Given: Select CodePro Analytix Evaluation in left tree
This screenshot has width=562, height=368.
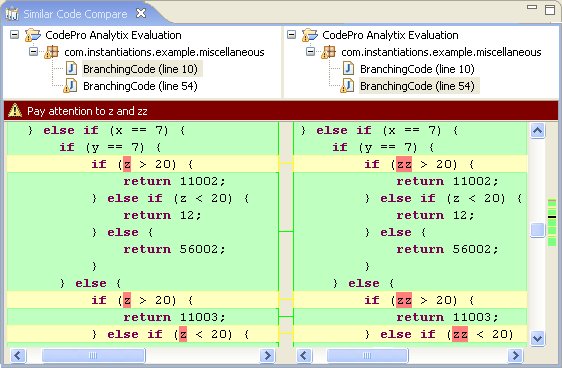Looking at the screenshot, I should 113,35.
